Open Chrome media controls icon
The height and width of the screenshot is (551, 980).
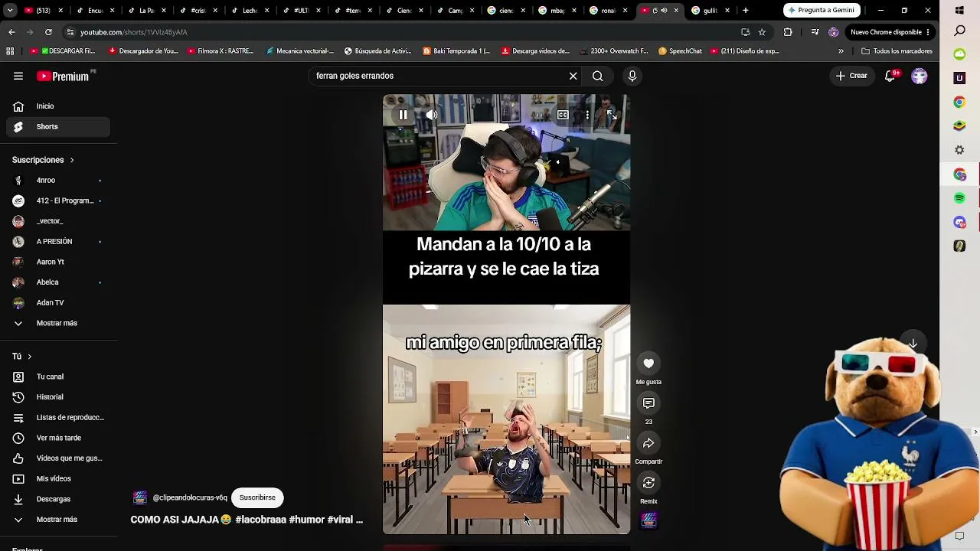pos(814,32)
